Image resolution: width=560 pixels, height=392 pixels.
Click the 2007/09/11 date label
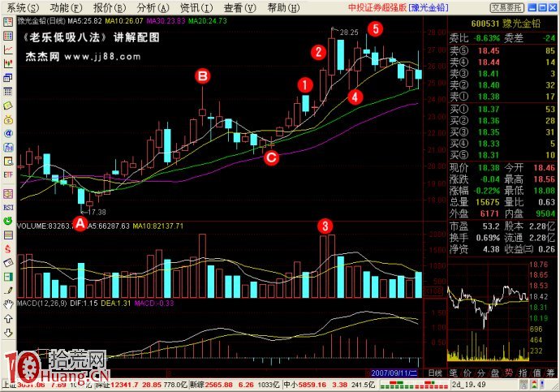click(394, 373)
